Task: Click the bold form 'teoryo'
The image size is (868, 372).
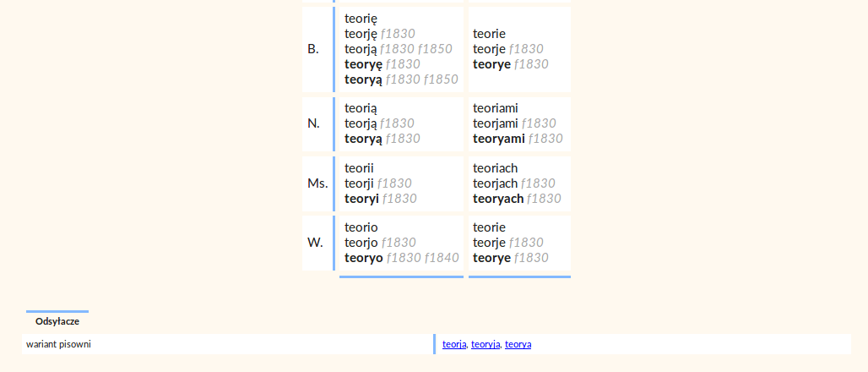Action: click(x=364, y=258)
